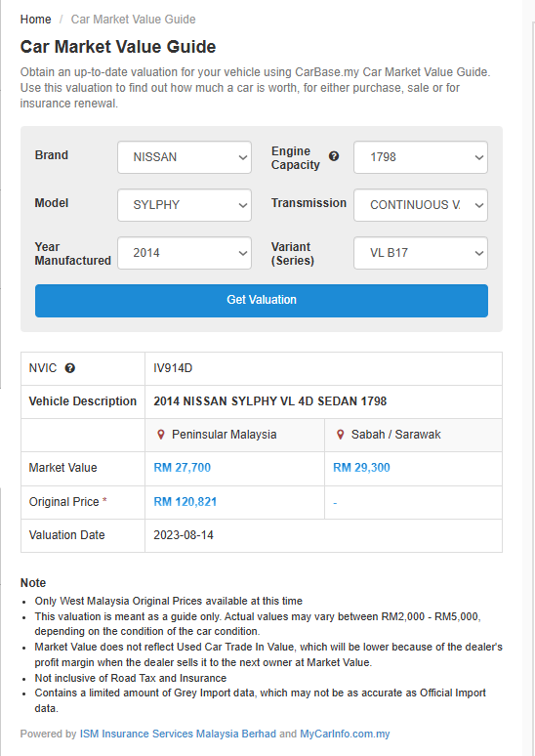Open the MyCarInfo.com.my link
Screen dimensions: 535x756
pos(345,734)
